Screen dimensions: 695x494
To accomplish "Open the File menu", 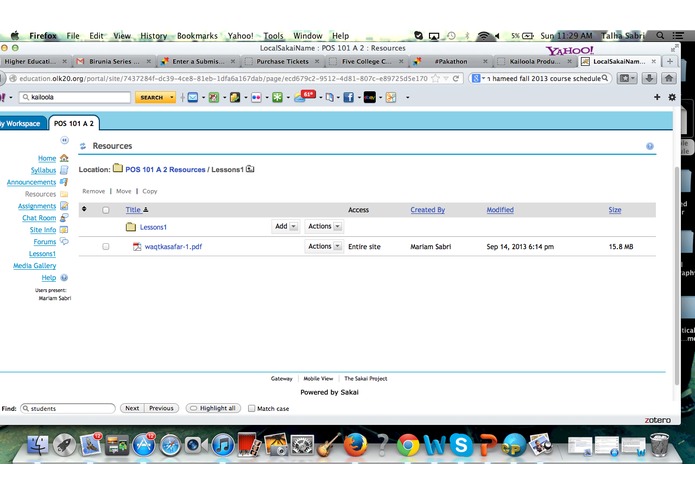I will coord(73,36).
